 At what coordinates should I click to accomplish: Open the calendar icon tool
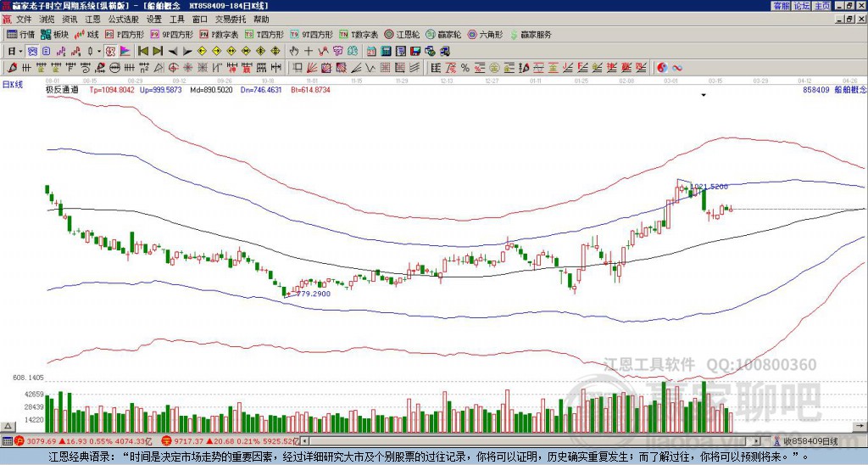tap(371, 52)
